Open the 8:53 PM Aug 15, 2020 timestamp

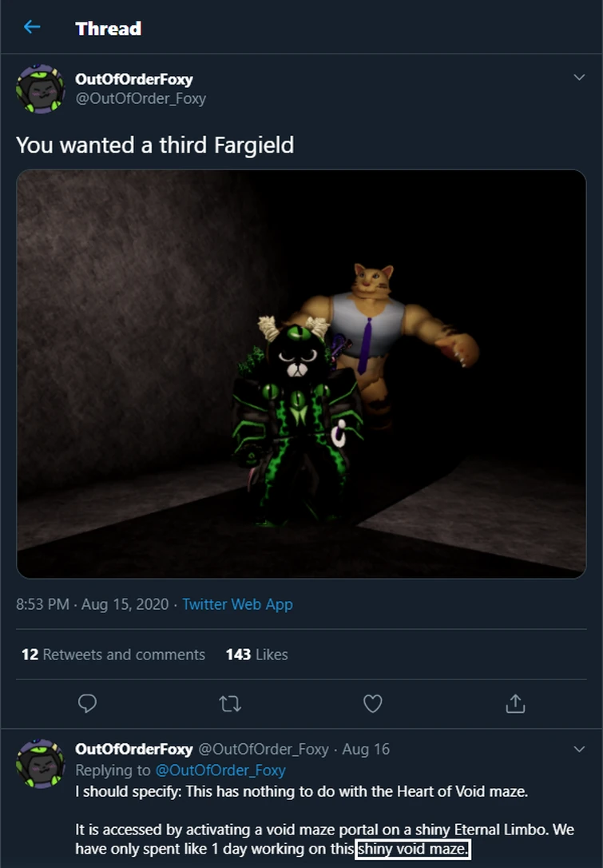click(92, 604)
